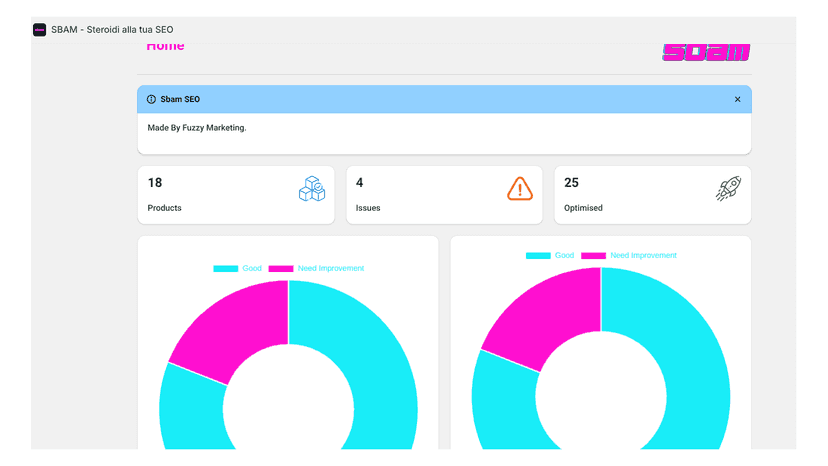Open the 18 Products card
828x466 pixels.
[236, 195]
